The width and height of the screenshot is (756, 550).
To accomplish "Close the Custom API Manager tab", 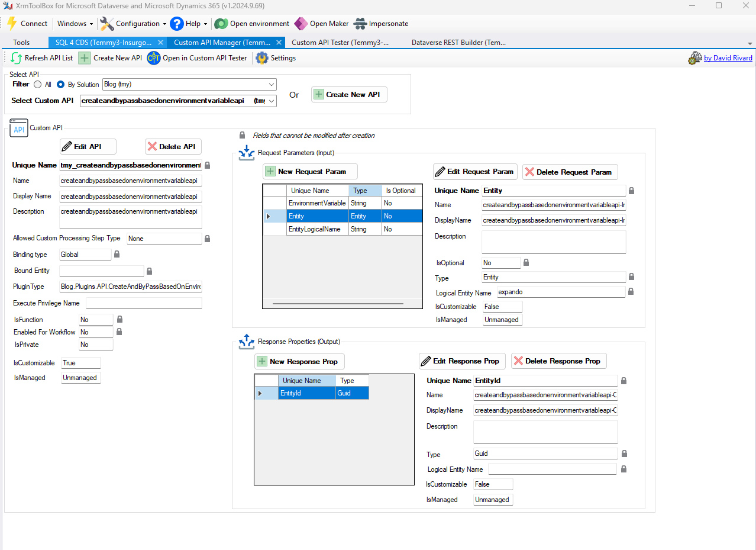I will point(279,43).
